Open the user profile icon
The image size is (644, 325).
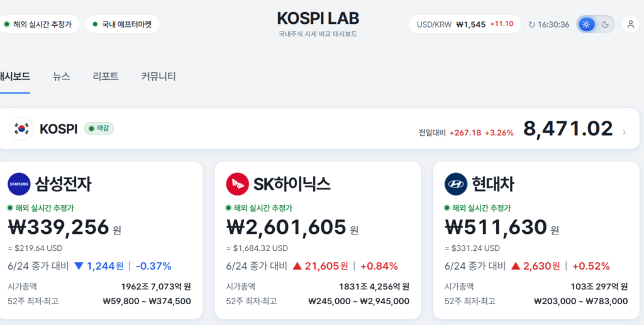pyautogui.click(x=631, y=25)
